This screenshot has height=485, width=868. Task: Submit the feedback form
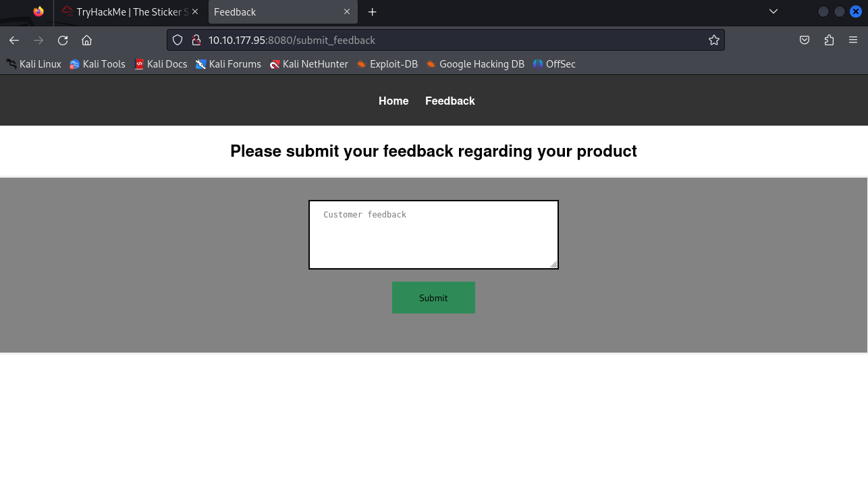click(433, 297)
